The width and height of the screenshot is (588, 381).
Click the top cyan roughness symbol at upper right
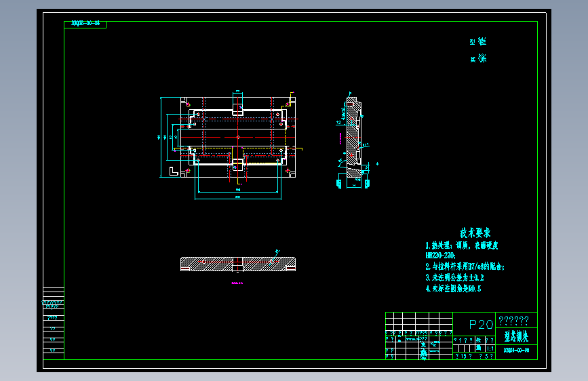[478, 41]
